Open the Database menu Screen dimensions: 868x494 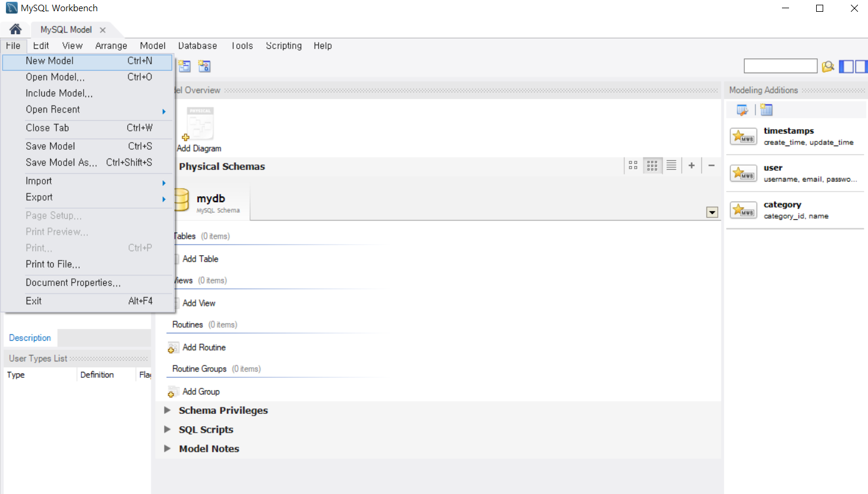(197, 46)
